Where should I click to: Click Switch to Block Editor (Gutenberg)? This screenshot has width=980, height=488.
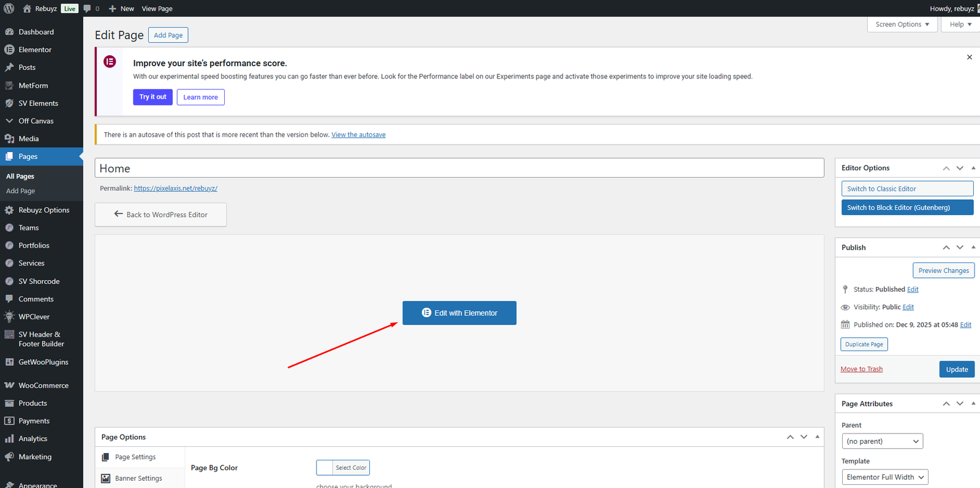[907, 208]
